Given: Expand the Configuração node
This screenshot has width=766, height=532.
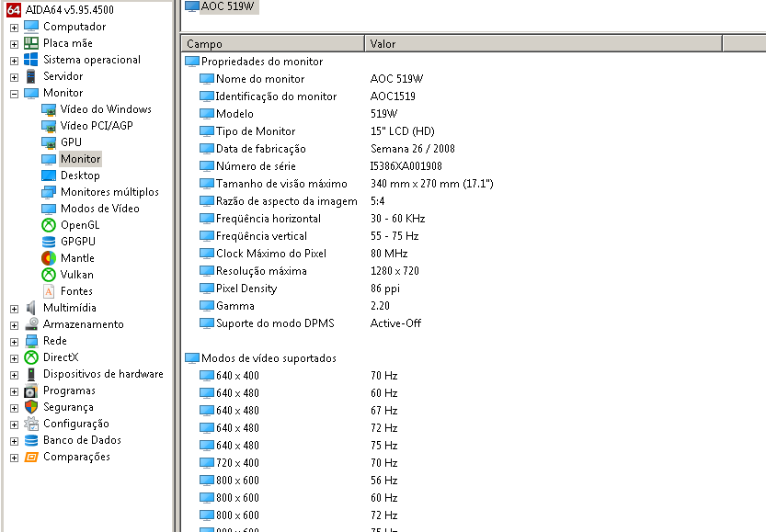Looking at the screenshot, I should coord(14,425).
